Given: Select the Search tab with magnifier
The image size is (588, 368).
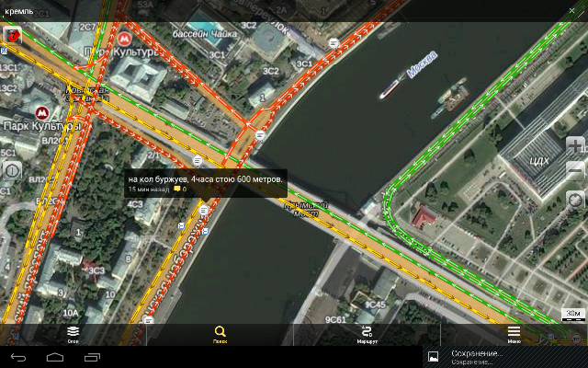Looking at the screenshot, I should (220, 334).
